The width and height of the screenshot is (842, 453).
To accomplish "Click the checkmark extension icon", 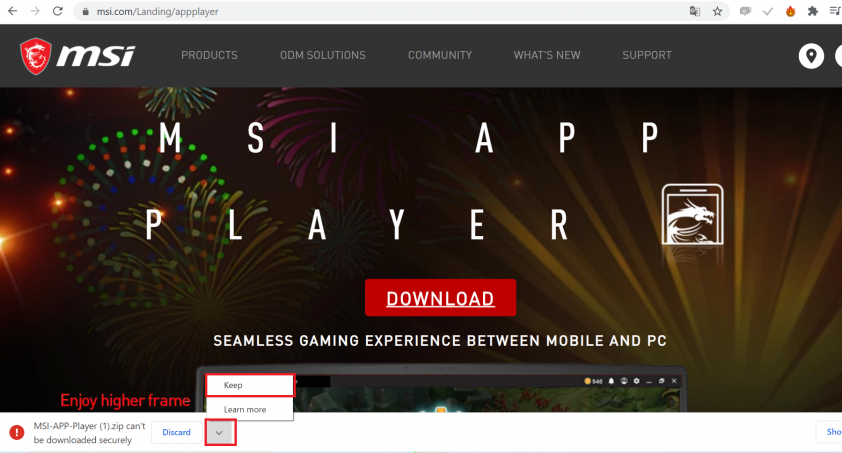I will (x=767, y=11).
